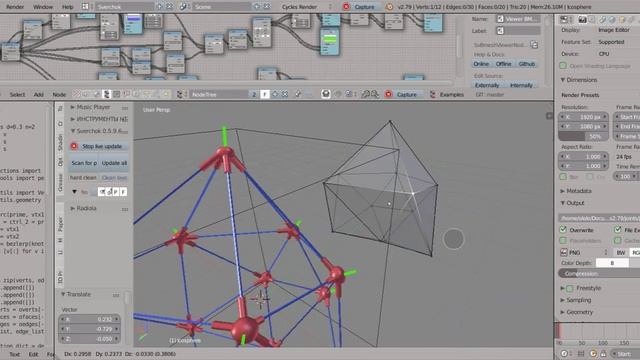Select BW color mode
Screen dimensions: 640x360
pyautogui.click(x=621, y=253)
